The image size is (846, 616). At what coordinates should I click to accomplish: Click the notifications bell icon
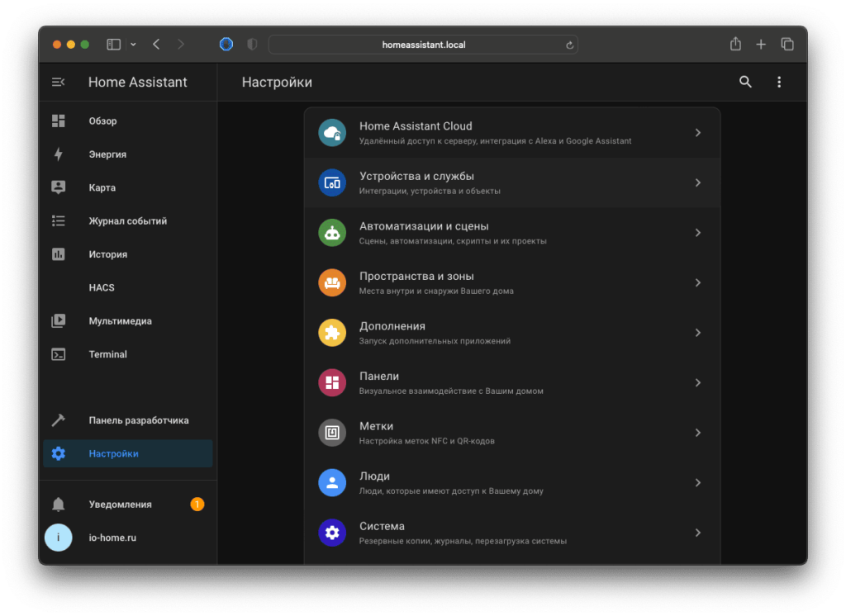[x=59, y=505]
